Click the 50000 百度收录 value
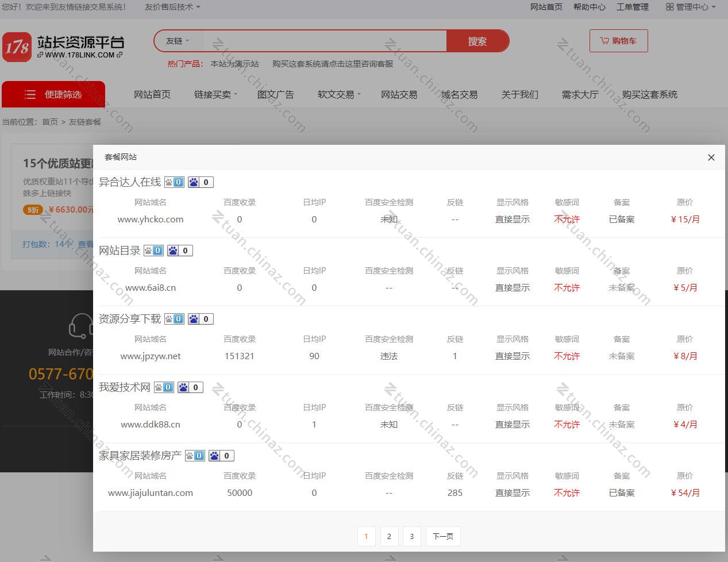The width and height of the screenshot is (728, 562). pyautogui.click(x=240, y=492)
